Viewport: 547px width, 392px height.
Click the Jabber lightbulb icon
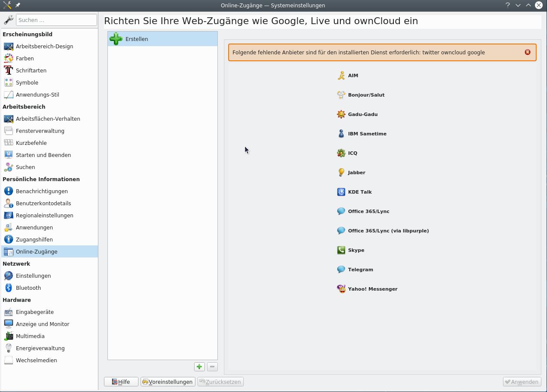coord(341,172)
